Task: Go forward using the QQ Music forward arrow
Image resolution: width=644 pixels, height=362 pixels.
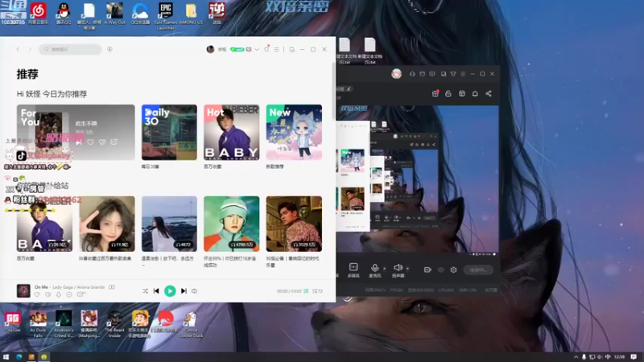Action: click(x=30, y=49)
